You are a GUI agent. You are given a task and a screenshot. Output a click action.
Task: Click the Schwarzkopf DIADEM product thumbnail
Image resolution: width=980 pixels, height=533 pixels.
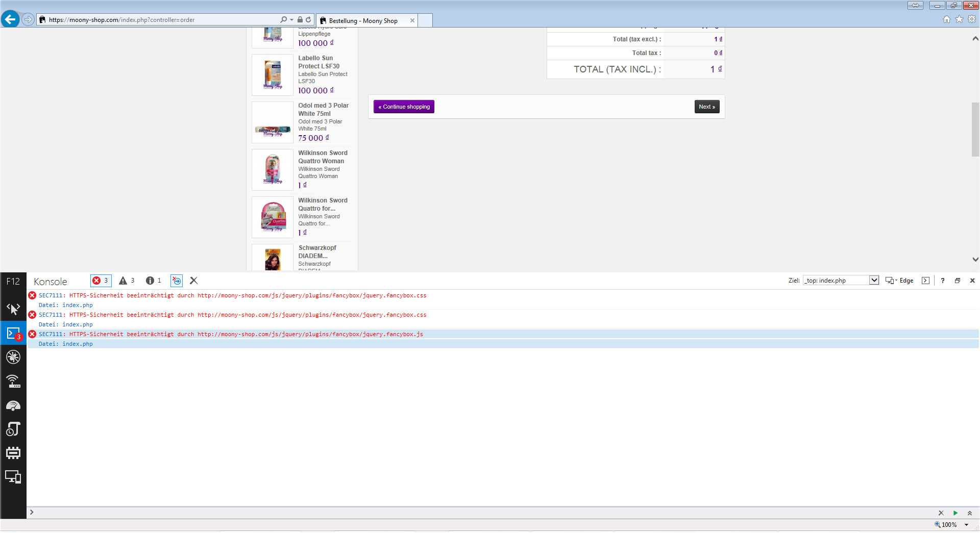pos(273,258)
